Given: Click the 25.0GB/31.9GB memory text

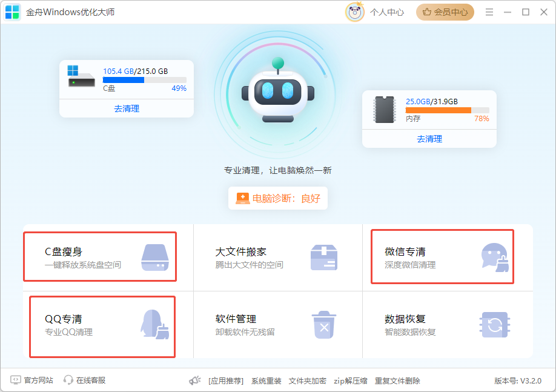Looking at the screenshot, I should click(432, 101).
